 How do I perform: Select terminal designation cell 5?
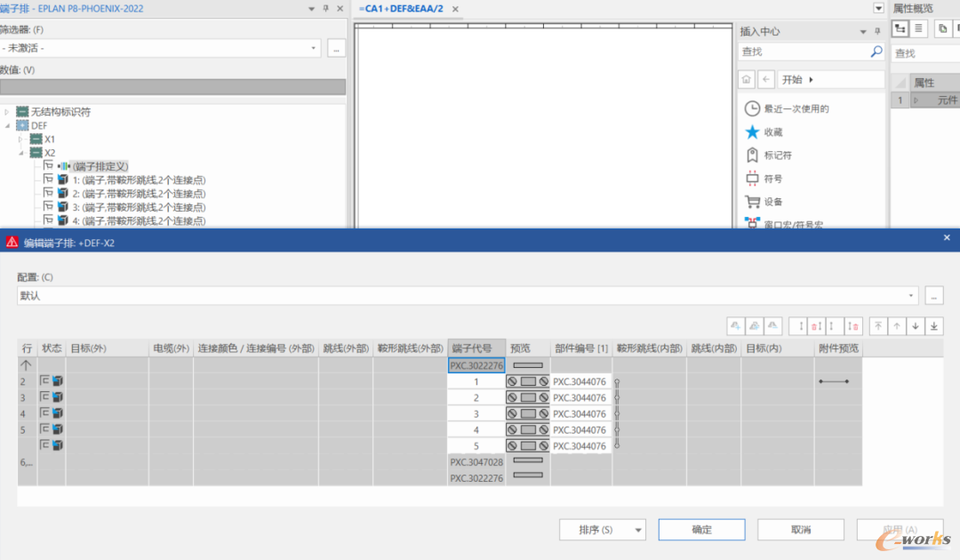pyautogui.click(x=476, y=446)
